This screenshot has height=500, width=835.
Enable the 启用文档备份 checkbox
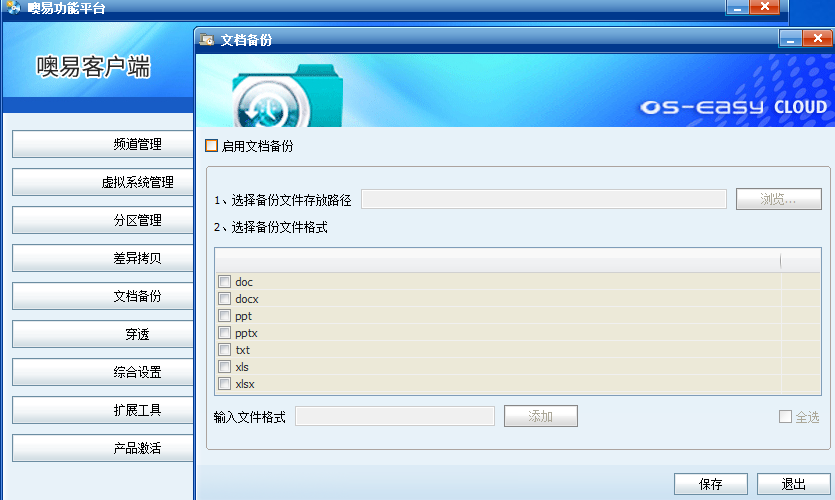point(211,146)
